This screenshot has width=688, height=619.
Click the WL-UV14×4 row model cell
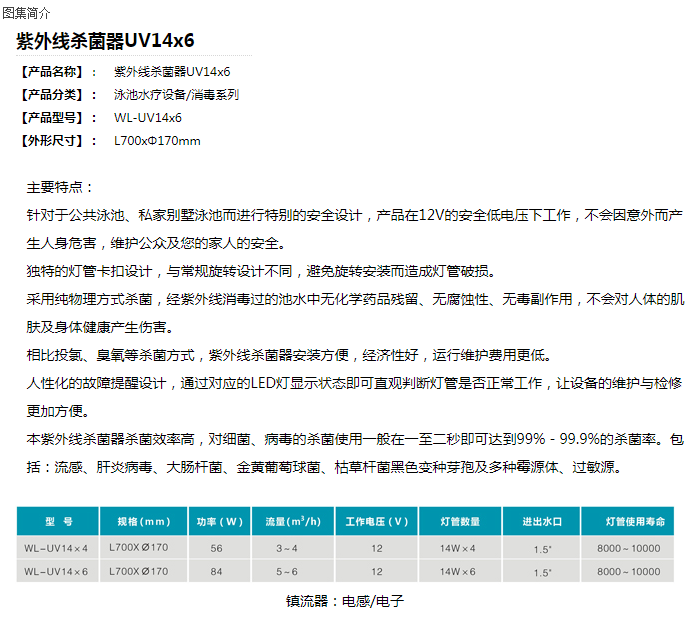coord(57,548)
